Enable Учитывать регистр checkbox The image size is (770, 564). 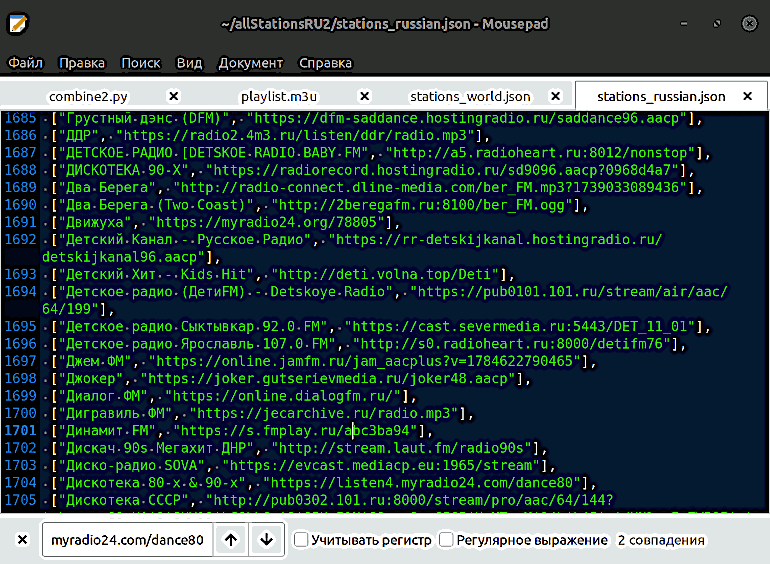(301, 540)
